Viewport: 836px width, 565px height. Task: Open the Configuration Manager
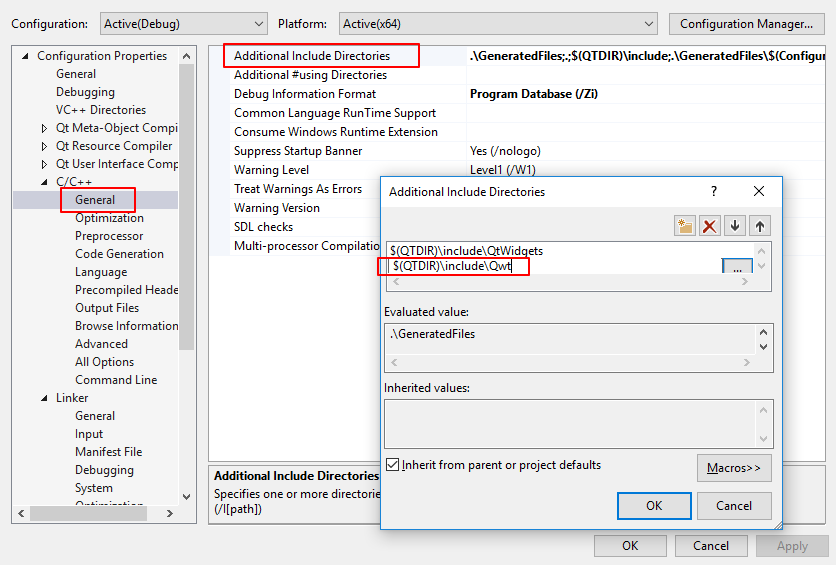click(x=746, y=23)
